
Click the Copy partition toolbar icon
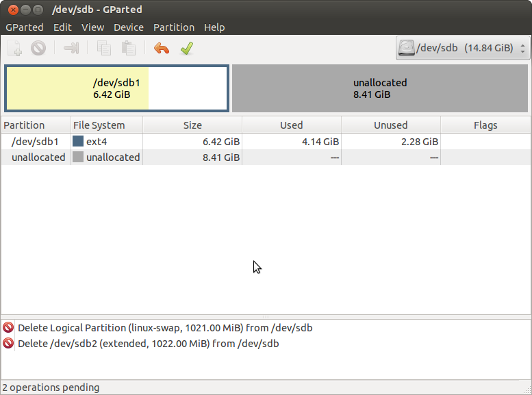click(104, 49)
